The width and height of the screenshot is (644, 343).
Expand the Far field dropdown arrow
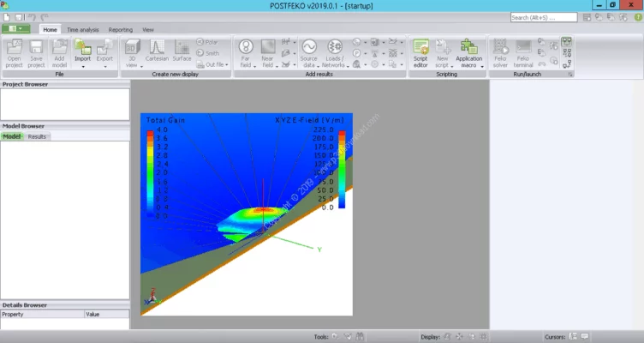(x=254, y=67)
